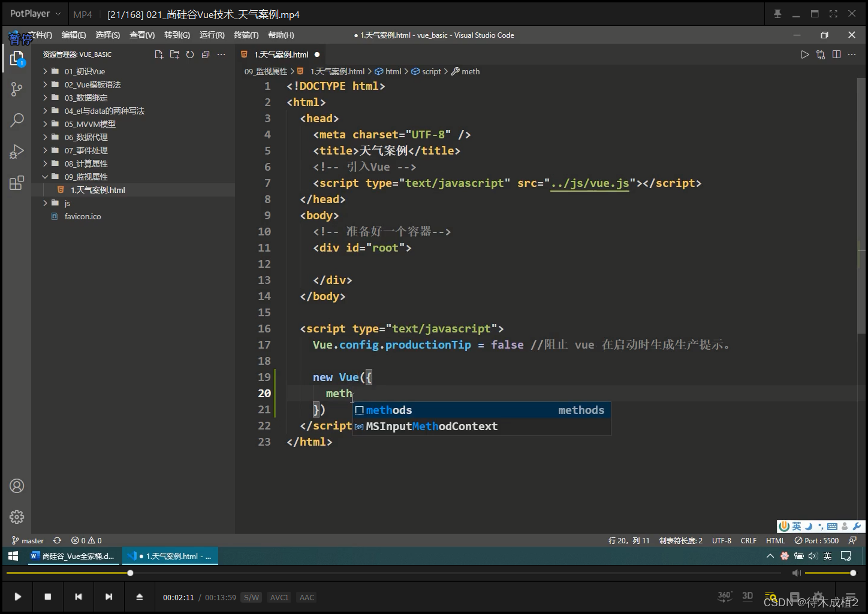Viewport: 868px width, 614px height.
Task: Refresh the explorer file tree
Action: (x=190, y=55)
